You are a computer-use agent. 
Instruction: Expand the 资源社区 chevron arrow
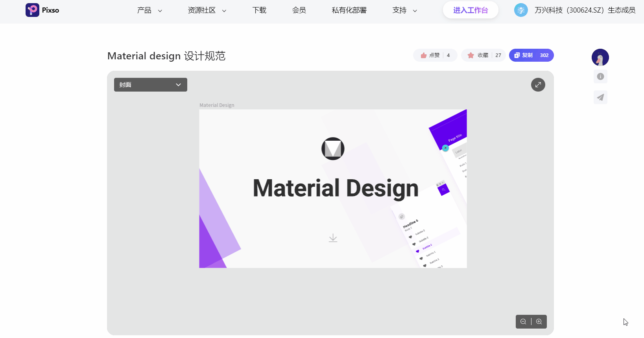[x=224, y=11]
